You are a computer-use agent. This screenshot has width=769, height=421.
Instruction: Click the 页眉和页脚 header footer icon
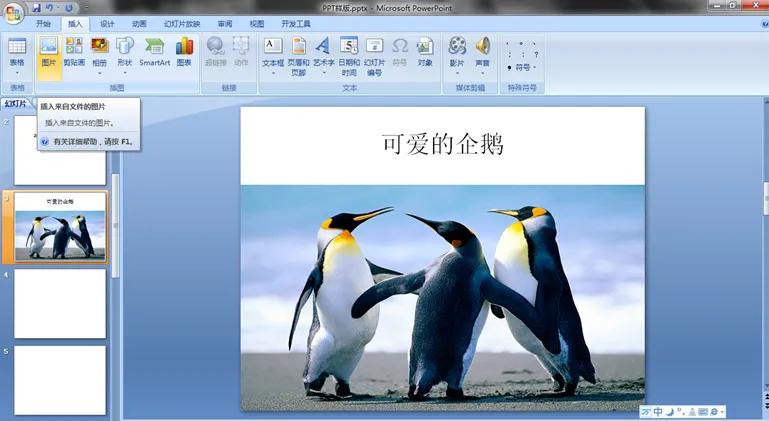coord(299,46)
